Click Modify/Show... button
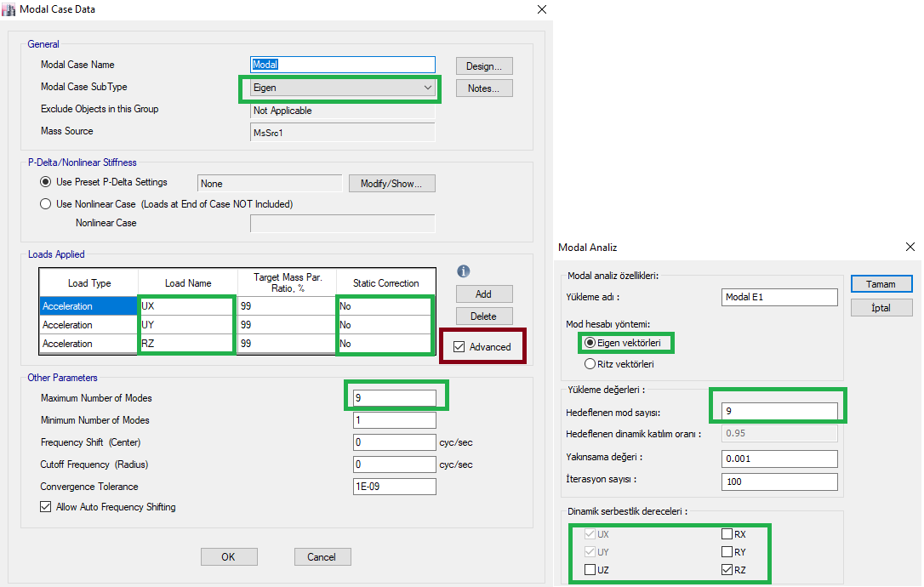The height and width of the screenshot is (587, 924). 391,184
